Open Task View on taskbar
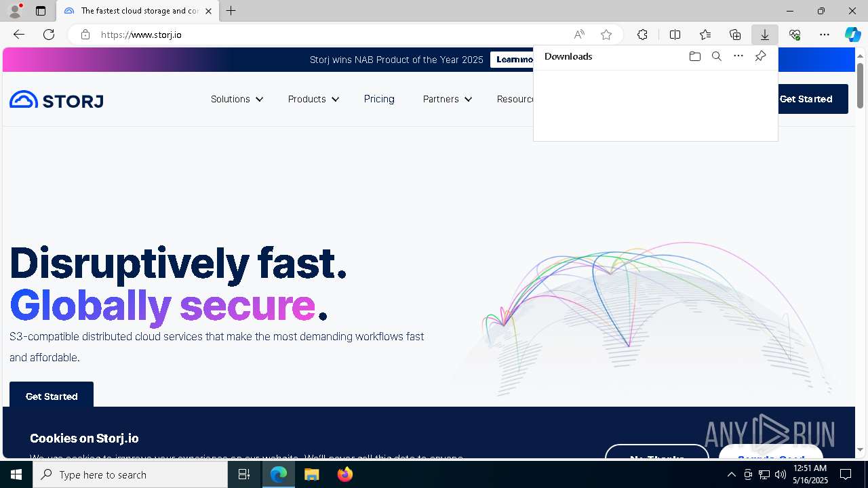868x488 pixels. click(244, 474)
